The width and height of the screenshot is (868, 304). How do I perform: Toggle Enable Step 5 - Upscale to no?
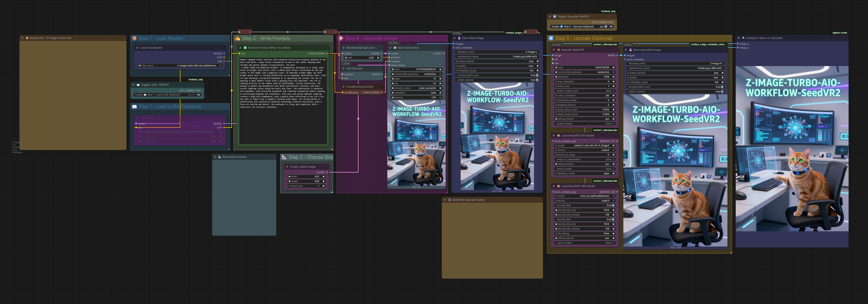[x=606, y=27]
